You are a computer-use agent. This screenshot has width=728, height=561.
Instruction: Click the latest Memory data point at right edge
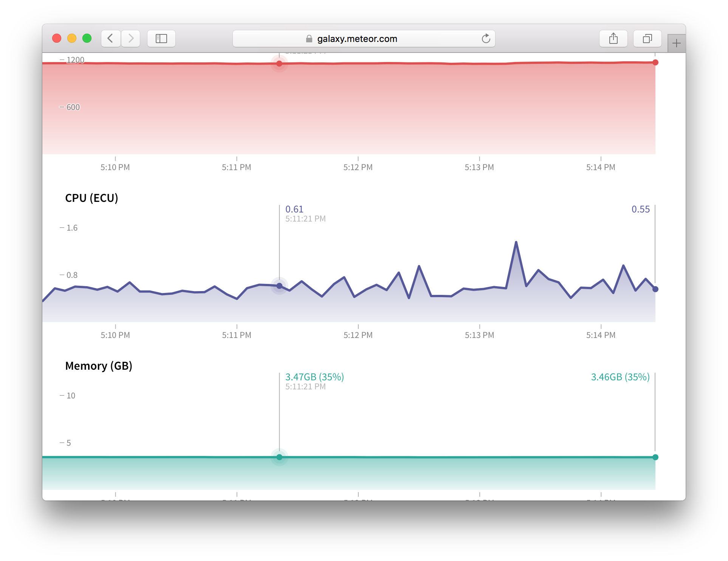tap(655, 457)
